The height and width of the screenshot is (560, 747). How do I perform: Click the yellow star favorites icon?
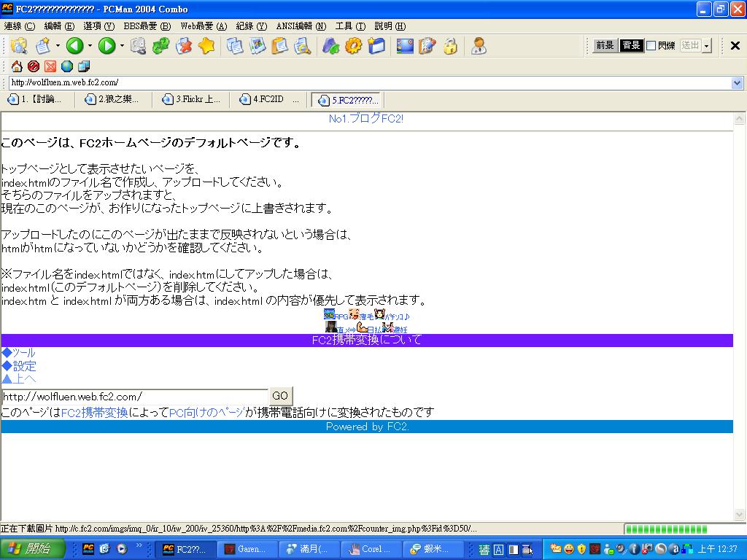(x=207, y=46)
